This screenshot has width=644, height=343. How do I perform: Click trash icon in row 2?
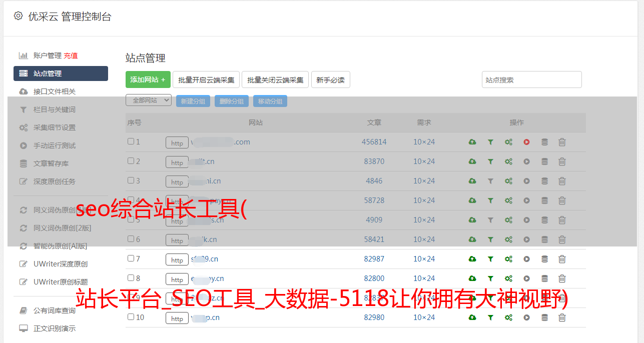[x=562, y=161]
